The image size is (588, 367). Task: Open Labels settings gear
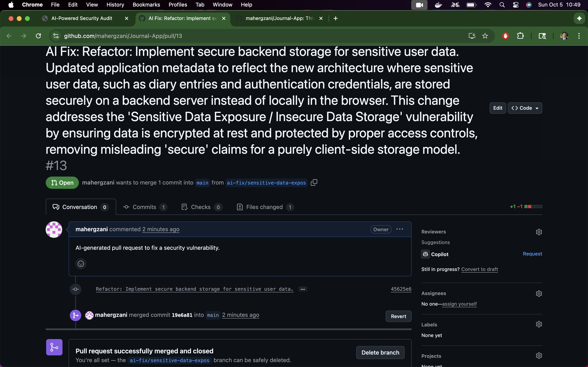coord(539,324)
